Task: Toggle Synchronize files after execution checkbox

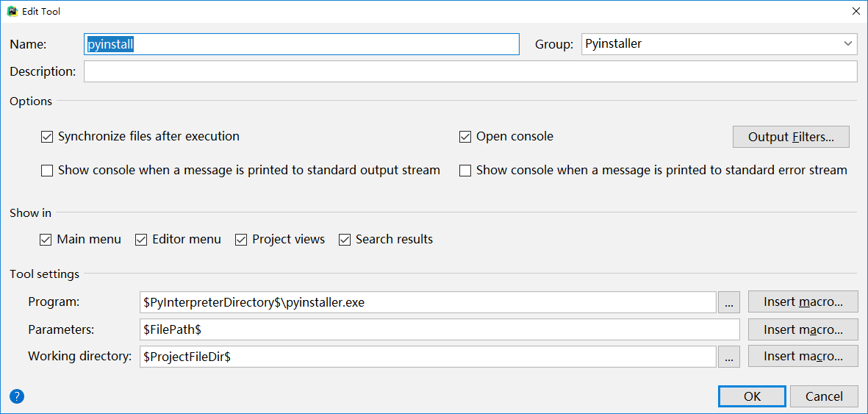Action: 47,136
